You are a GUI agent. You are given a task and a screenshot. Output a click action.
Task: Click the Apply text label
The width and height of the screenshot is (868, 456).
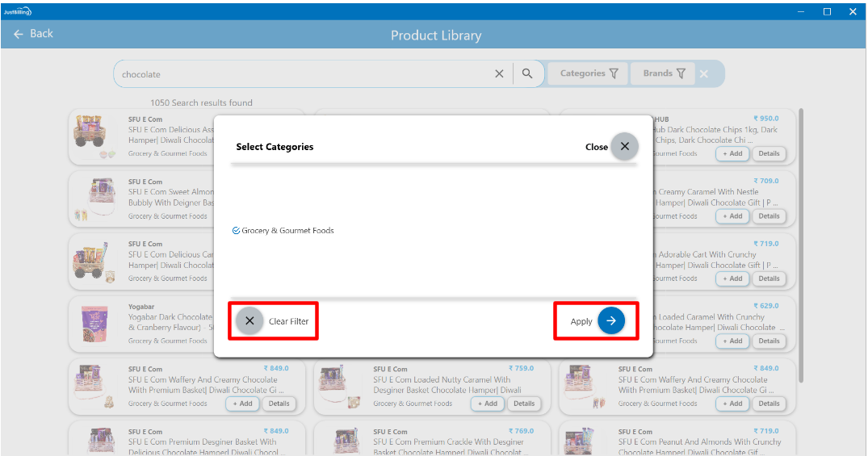coord(581,321)
